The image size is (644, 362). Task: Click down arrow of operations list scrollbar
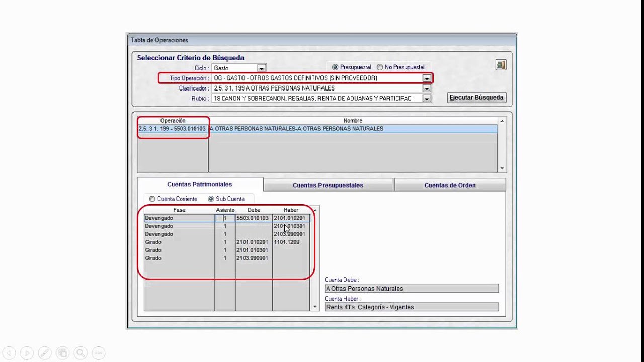pos(502,169)
